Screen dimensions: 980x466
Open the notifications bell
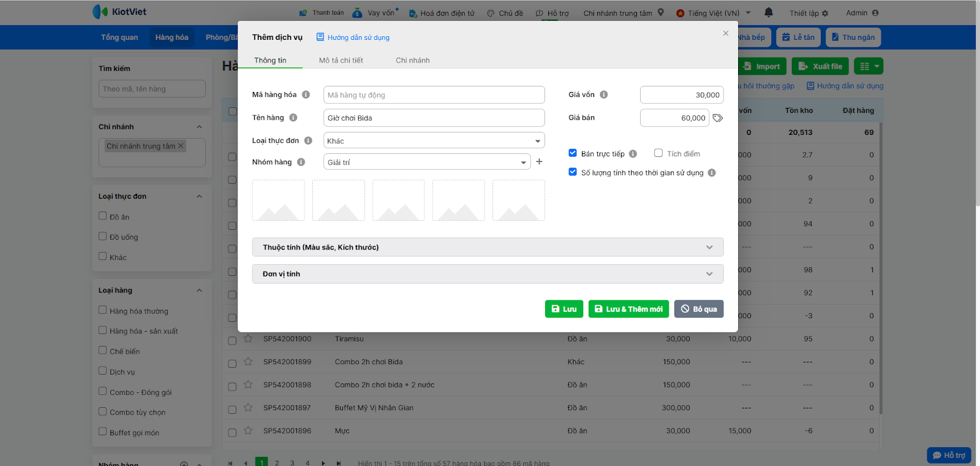click(x=769, y=12)
